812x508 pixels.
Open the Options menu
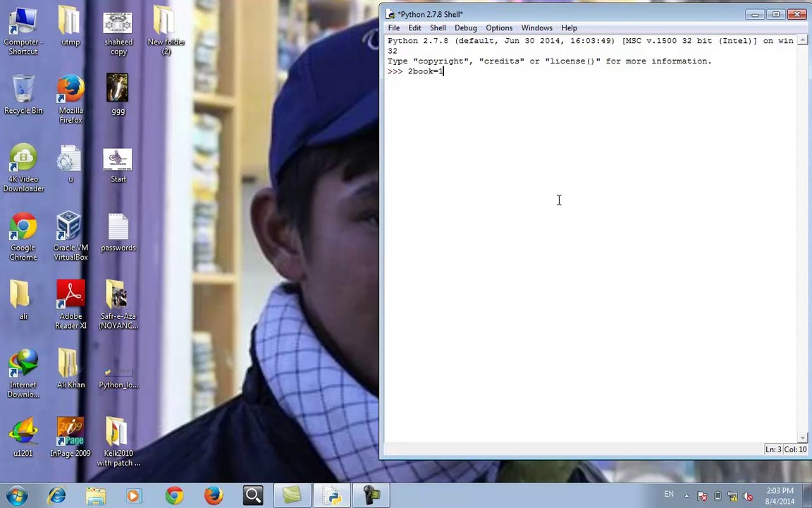pyautogui.click(x=499, y=28)
